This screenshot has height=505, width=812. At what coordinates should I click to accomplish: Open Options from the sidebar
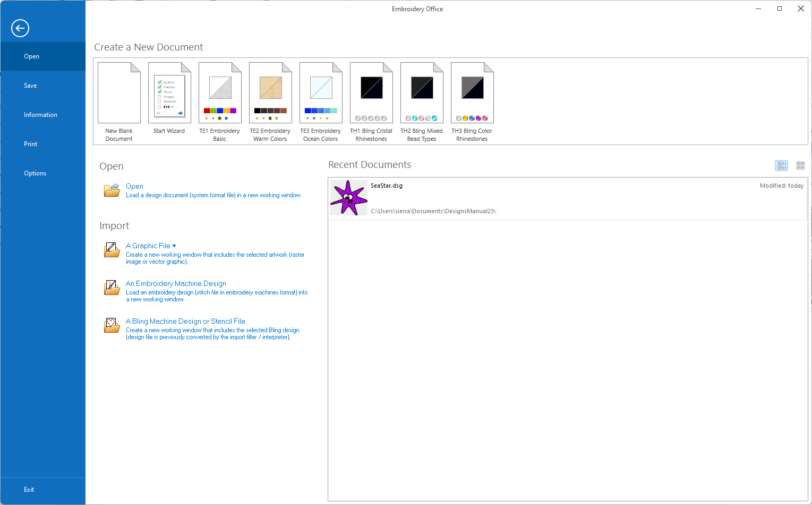coord(43,173)
